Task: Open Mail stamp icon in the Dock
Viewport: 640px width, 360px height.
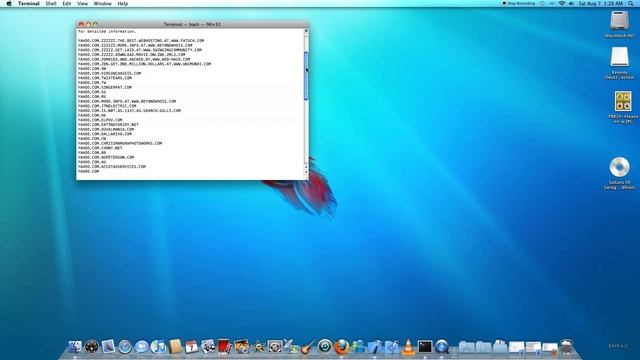Action: 108,347
